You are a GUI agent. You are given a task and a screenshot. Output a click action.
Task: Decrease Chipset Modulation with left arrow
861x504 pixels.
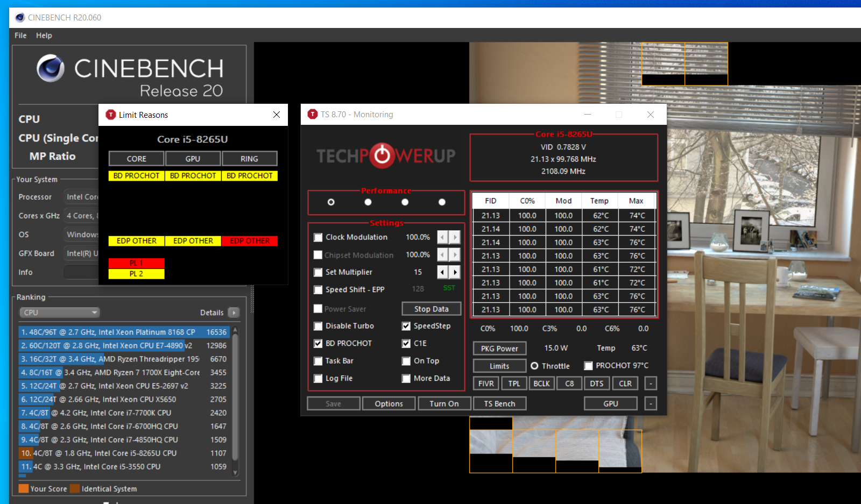pos(442,254)
